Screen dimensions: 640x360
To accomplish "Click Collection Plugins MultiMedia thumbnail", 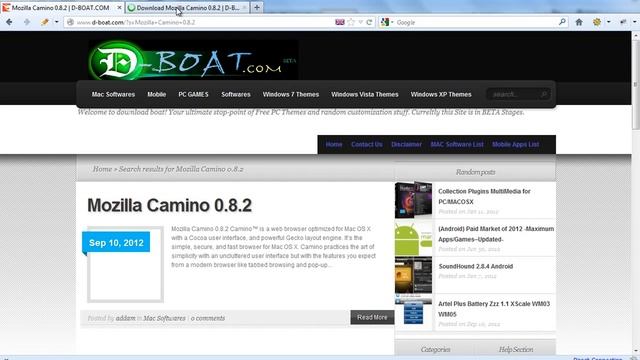I will 413,200.
